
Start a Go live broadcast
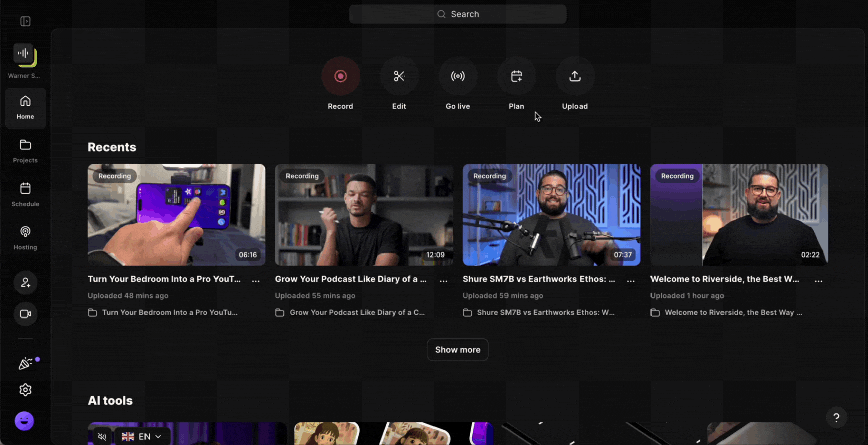[x=457, y=76]
